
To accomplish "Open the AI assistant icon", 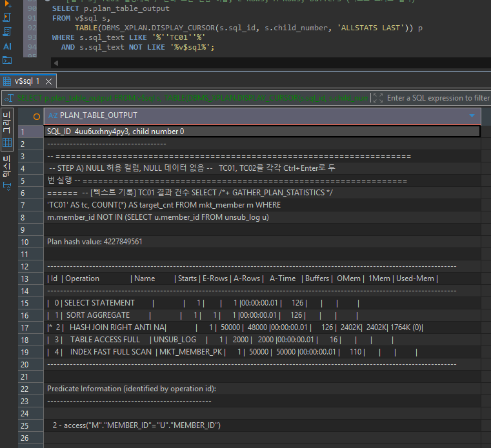I will pos(7,46).
